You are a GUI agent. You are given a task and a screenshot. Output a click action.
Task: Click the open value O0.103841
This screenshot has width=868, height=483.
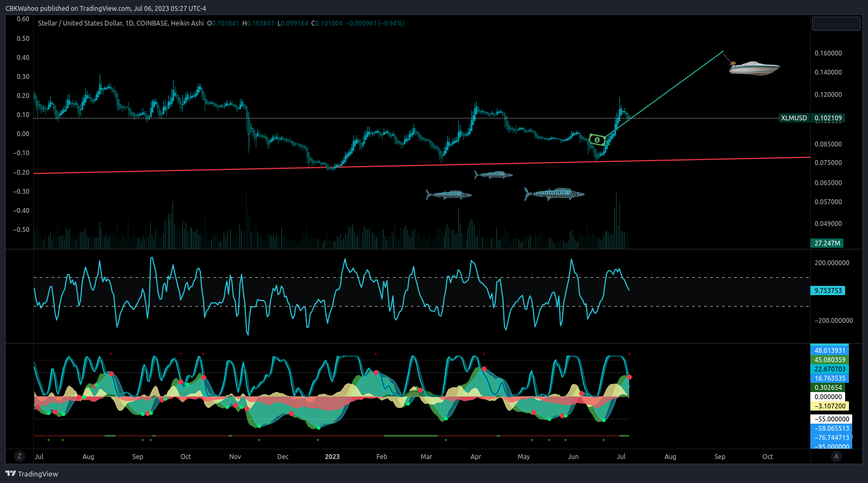click(223, 23)
